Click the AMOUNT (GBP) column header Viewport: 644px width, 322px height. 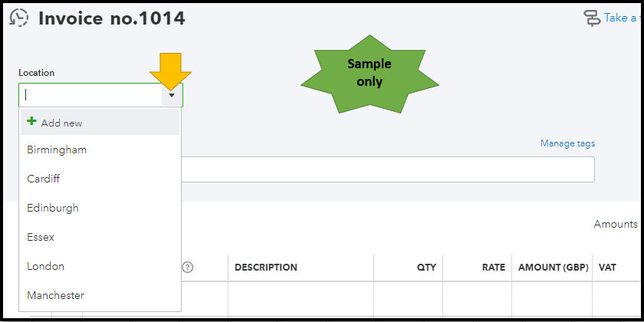[x=553, y=268]
